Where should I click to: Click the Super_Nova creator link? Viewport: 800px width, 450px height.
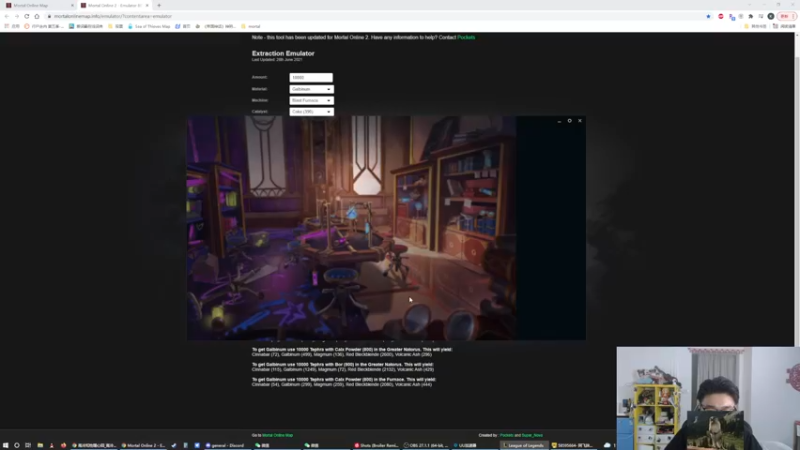point(532,435)
